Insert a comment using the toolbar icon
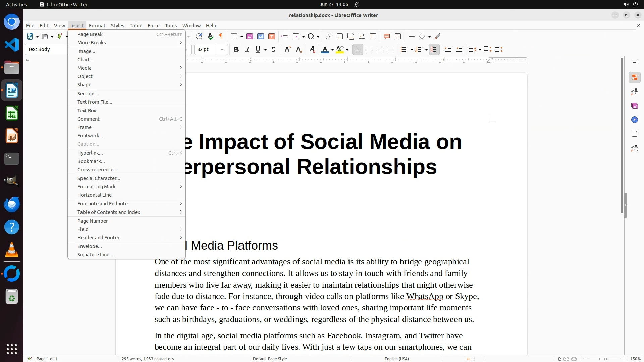This screenshot has width=644, height=362. pos(386,36)
